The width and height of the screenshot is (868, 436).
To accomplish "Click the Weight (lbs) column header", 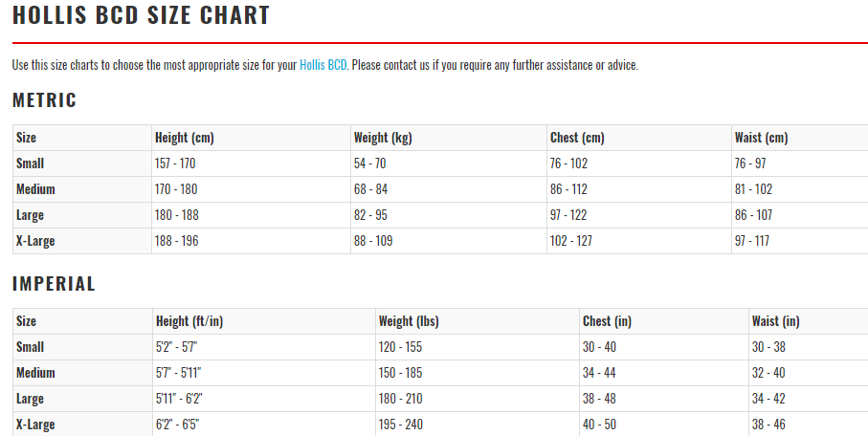I will pos(410,321).
